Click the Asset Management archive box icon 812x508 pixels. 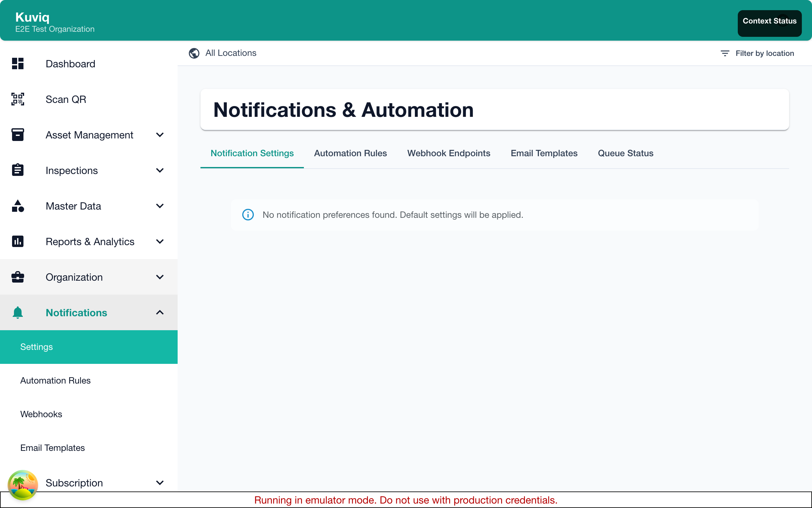point(18,135)
